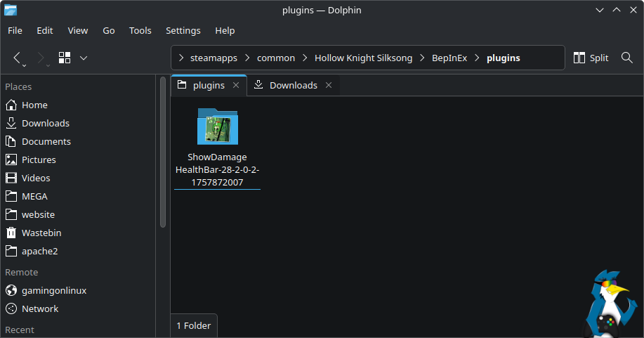Close the plugins tab

(x=236, y=85)
